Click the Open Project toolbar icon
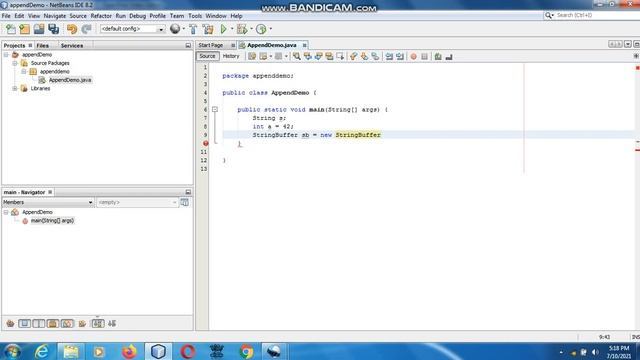 click(x=39, y=29)
